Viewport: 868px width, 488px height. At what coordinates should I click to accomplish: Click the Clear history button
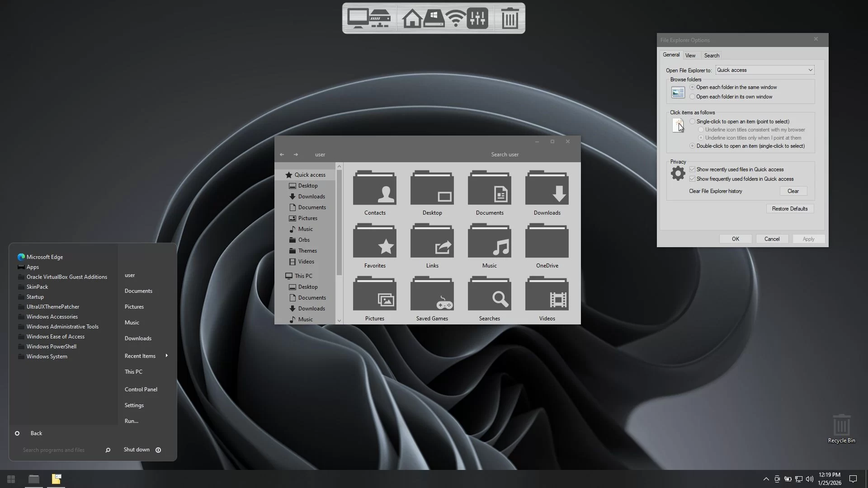pyautogui.click(x=793, y=191)
